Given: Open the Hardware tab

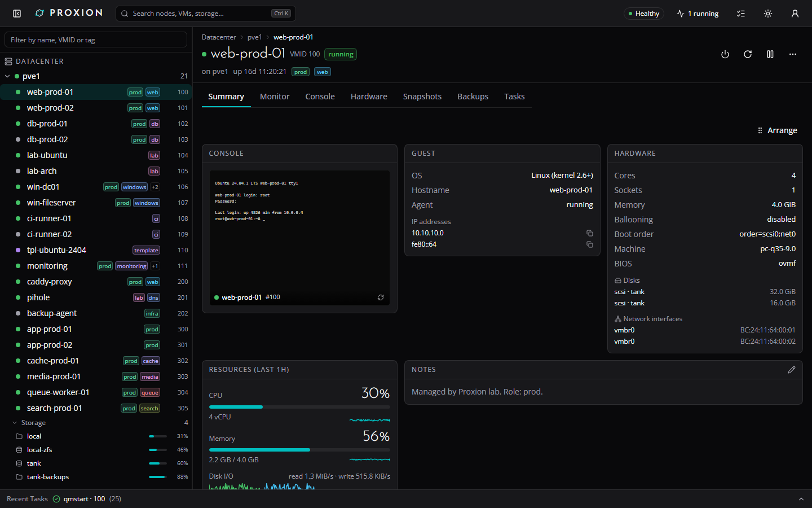Looking at the screenshot, I should (369, 97).
